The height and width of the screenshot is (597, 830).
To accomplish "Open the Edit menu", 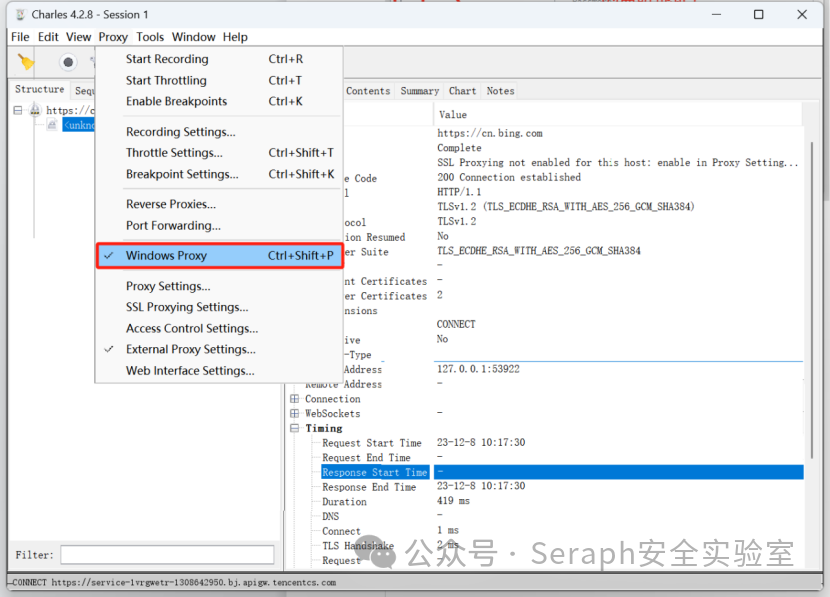I will pyautogui.click(x=48, y=37).
